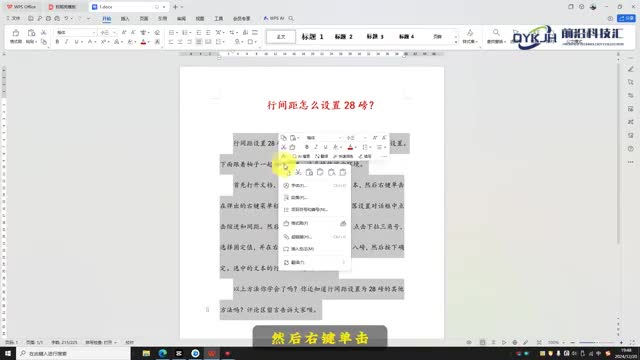Click the center alignment icon in ribbon
The image size is (640, 360).
click(x=180, y=42)
